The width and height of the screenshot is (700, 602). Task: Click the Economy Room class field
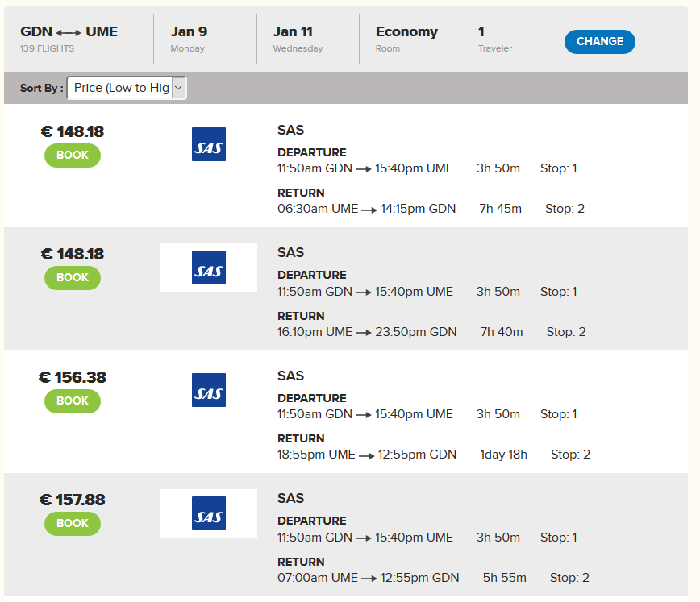tap(406, 39)
